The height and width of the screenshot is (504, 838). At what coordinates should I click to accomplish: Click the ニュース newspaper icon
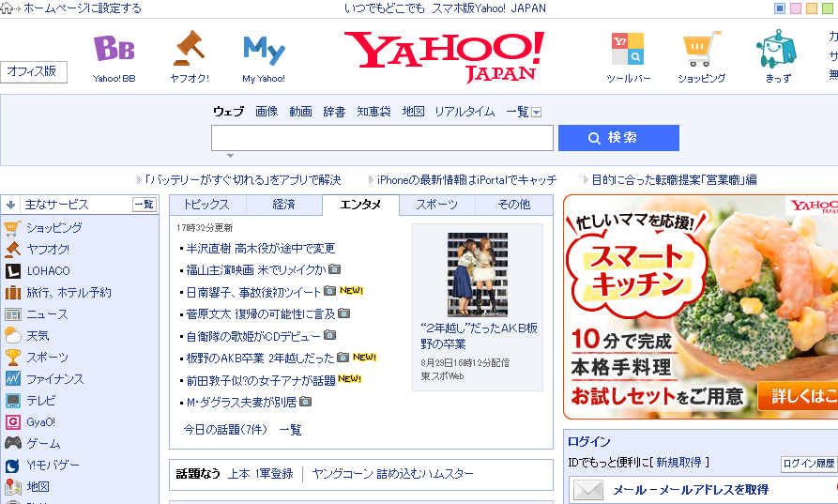[x=12, y=314]
